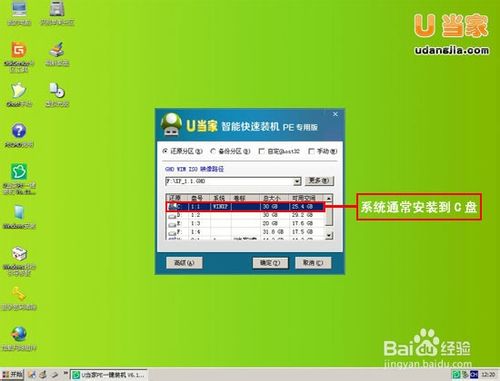The image size is (500, 381).
Task: Click the partition list scrollbar thumb
Action: 329,214
